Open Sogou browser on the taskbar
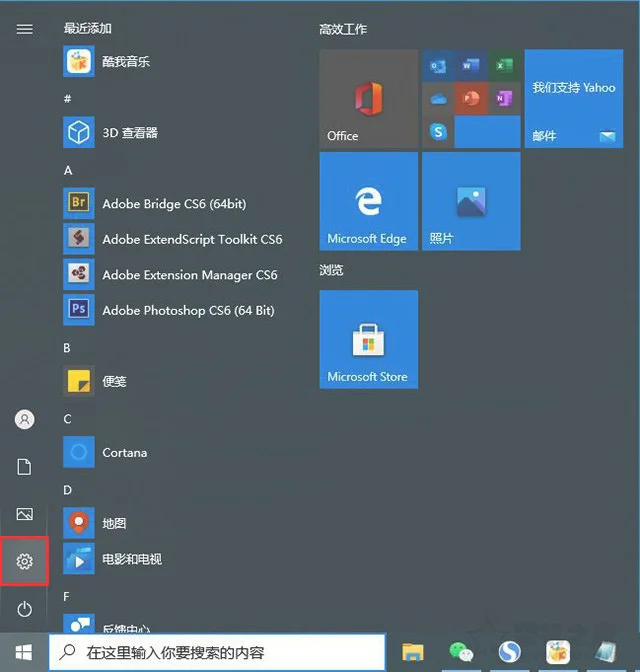The image size is (640, 672). click(x=510, y=653)
